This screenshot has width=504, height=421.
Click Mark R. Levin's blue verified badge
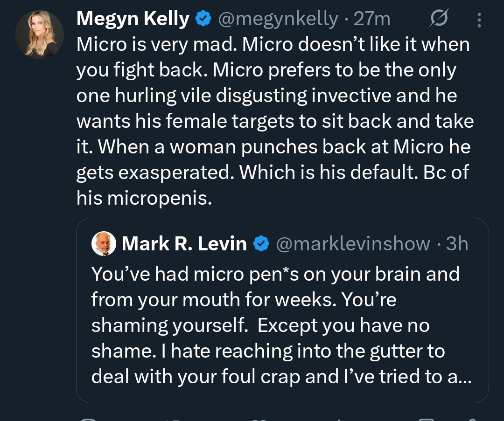(x=261, y=244)
